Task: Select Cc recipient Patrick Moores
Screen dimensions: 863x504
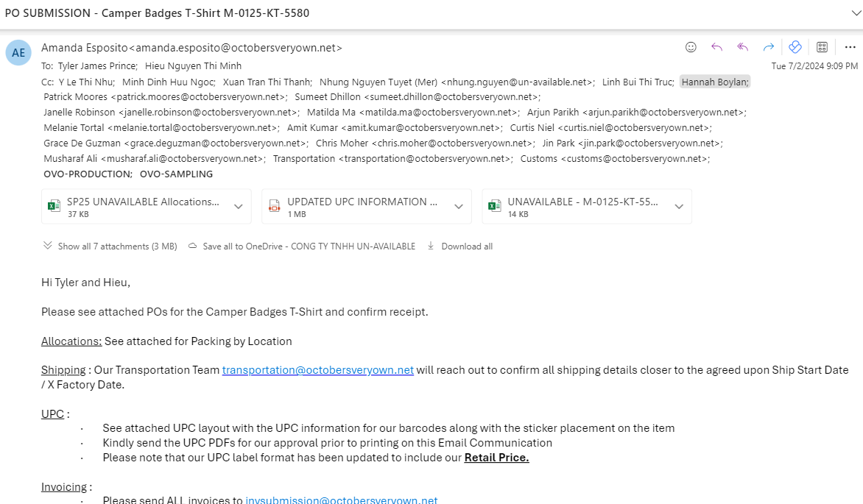Action: (165, 97)
